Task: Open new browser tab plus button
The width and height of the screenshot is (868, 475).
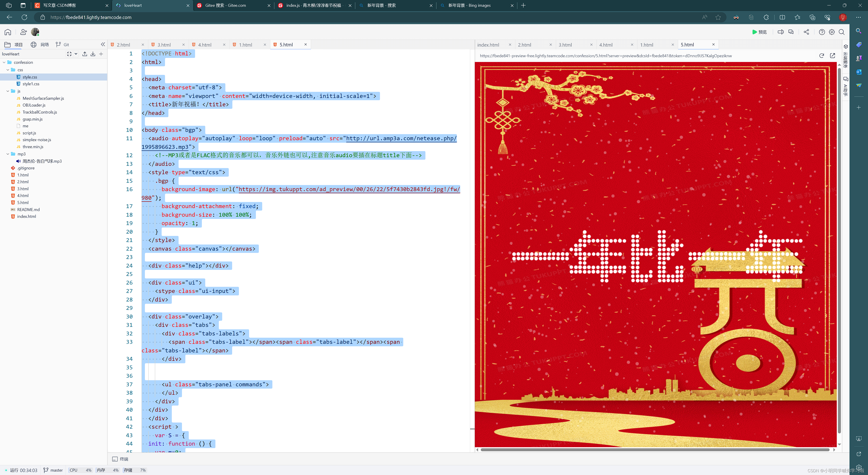Action: (523, 5)
